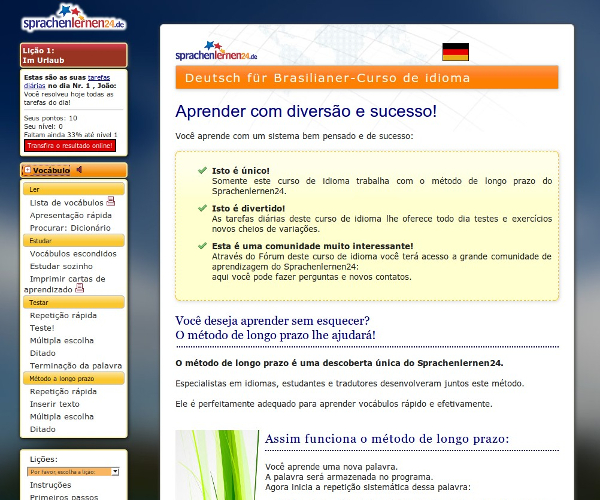Play the Vocábulo audio speaker icon
Screen dimensions: 600x500
[79, 169]
